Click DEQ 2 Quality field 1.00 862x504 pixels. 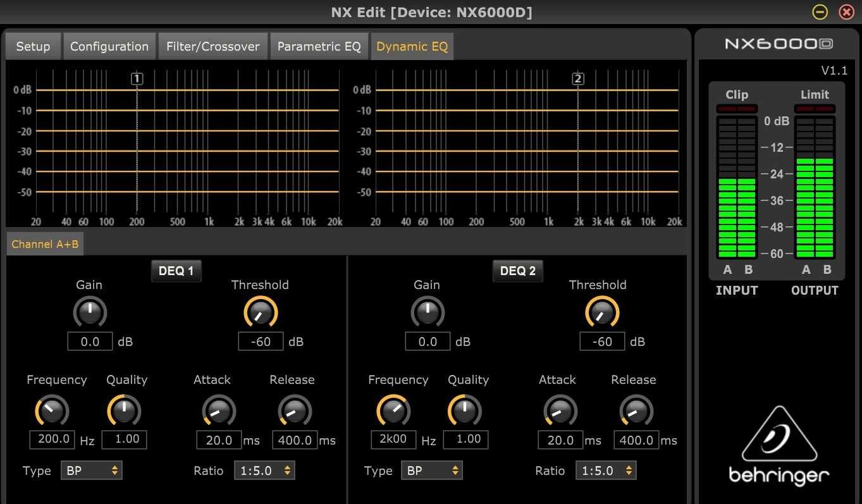tap(465, 439)
